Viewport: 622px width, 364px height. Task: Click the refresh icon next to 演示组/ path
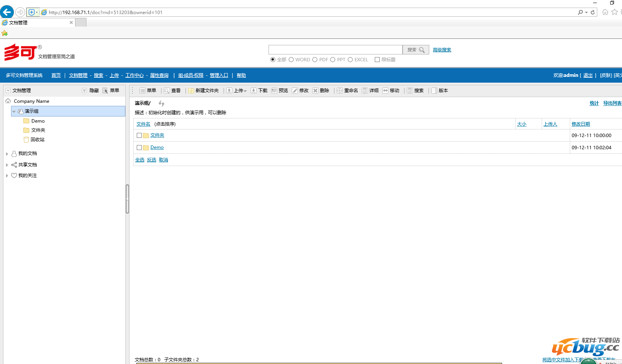point(161,104)
